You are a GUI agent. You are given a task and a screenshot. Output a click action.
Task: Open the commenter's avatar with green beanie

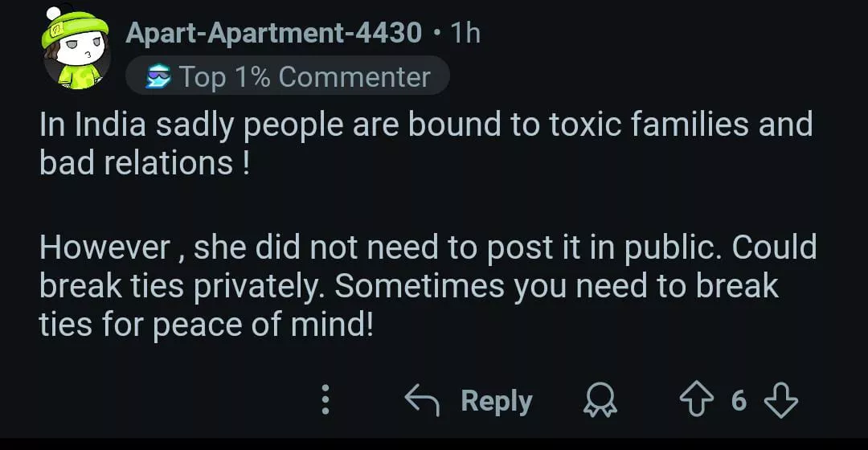point(76,50)
